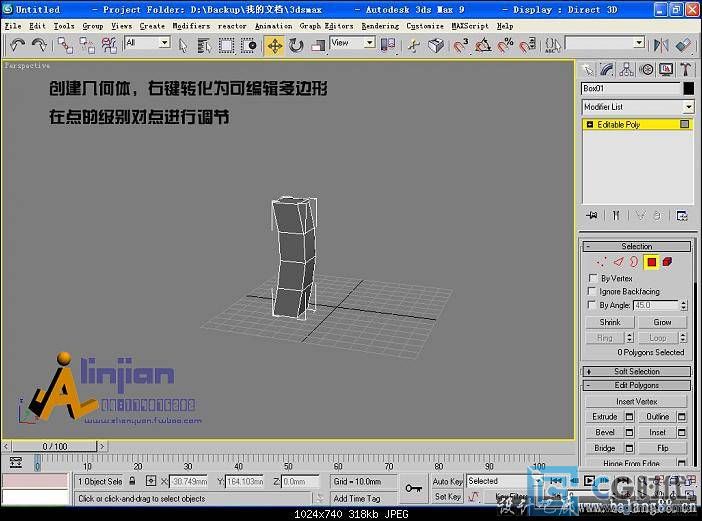Viewport: 702px width, 521px height.
Task: Enable the By Vertex checkbox
Action: [593, 278]
